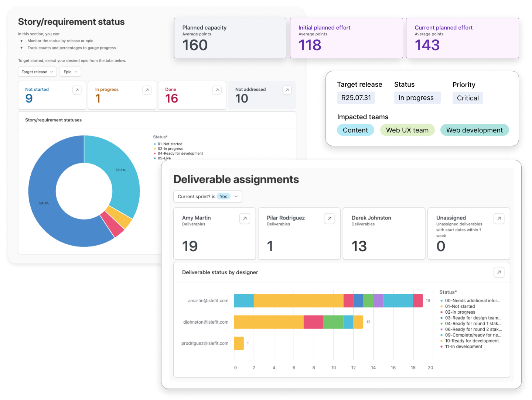Viewport: 532px width, 400px height.
Task: Expand Unassigned deliverables card arrow icon
Action: (499, 218)
